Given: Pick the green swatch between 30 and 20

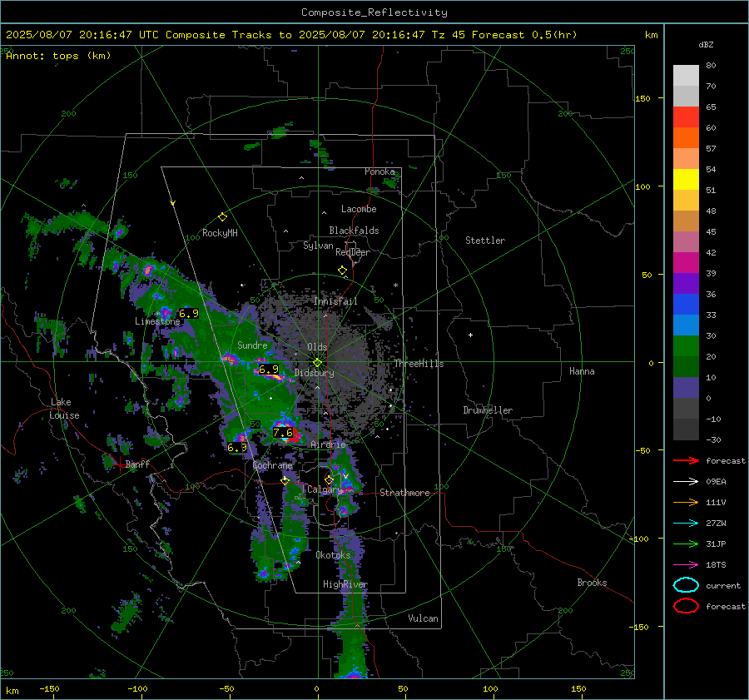Looking at the screenshot, I should coord(686,346).
